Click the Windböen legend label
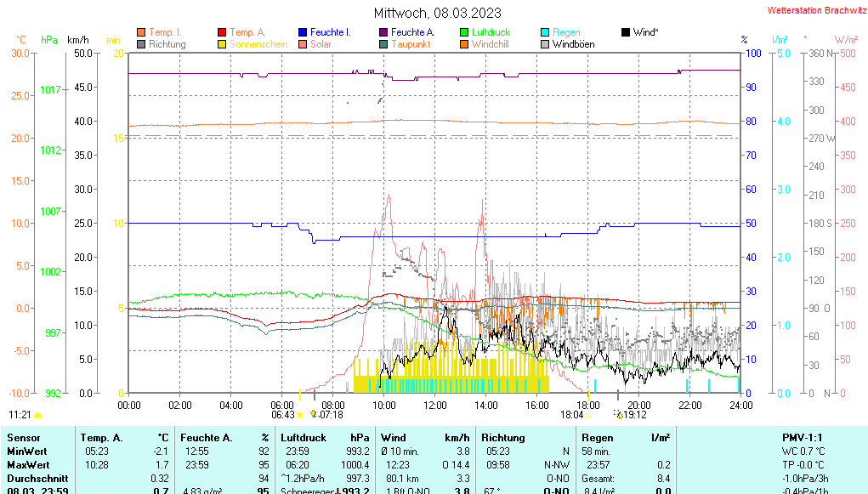Viewport: 868px width, 494px height. pyautogui.click(x=573, y=44)
